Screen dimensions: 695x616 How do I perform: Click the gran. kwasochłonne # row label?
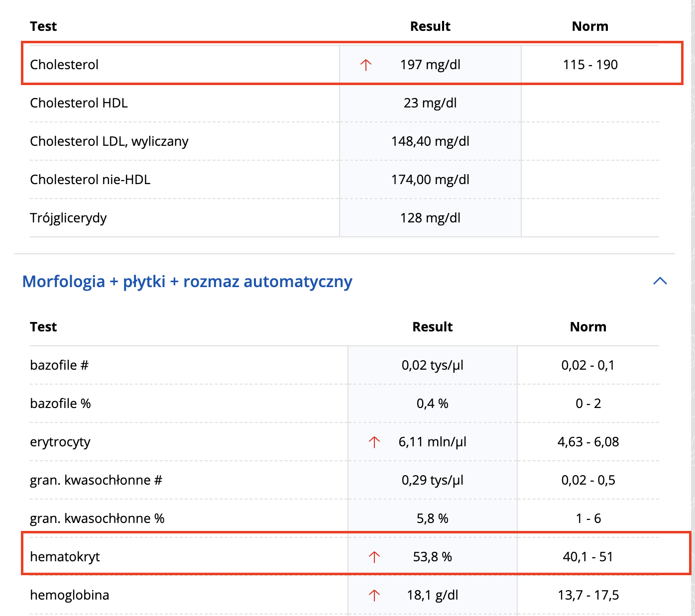click(x=96, y=480)
